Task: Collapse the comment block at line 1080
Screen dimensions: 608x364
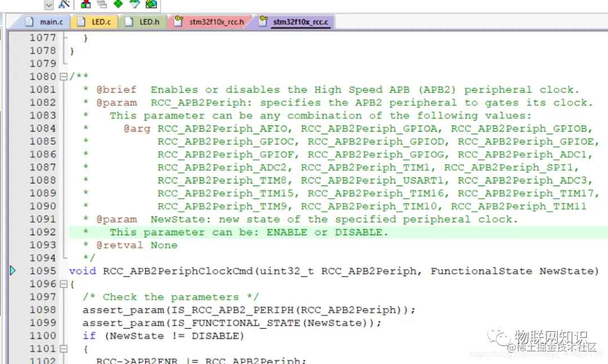Action: tap(64, 77)
